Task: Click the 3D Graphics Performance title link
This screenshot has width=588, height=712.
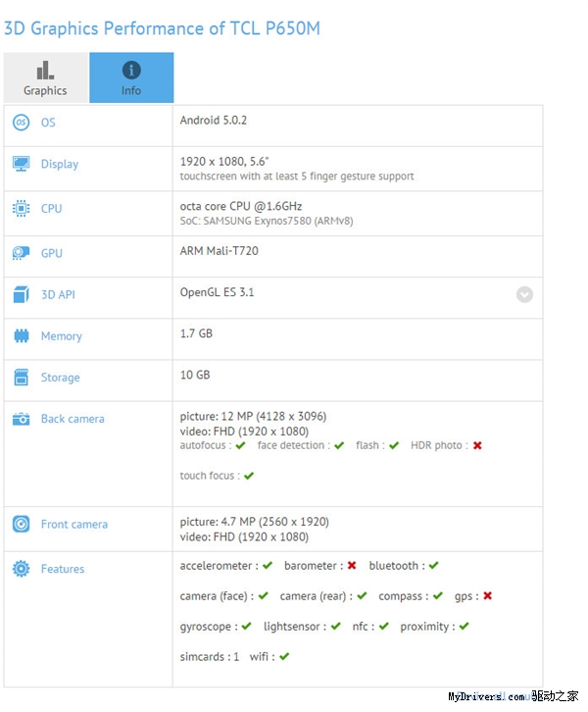Action: click(x=162, y=28)
